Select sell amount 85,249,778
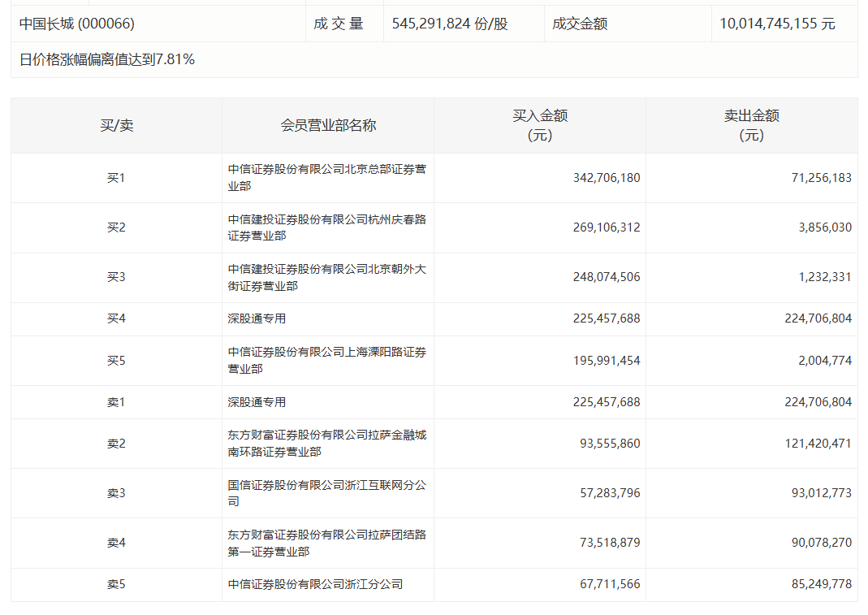The image size is (868, 615). [822, 584]
